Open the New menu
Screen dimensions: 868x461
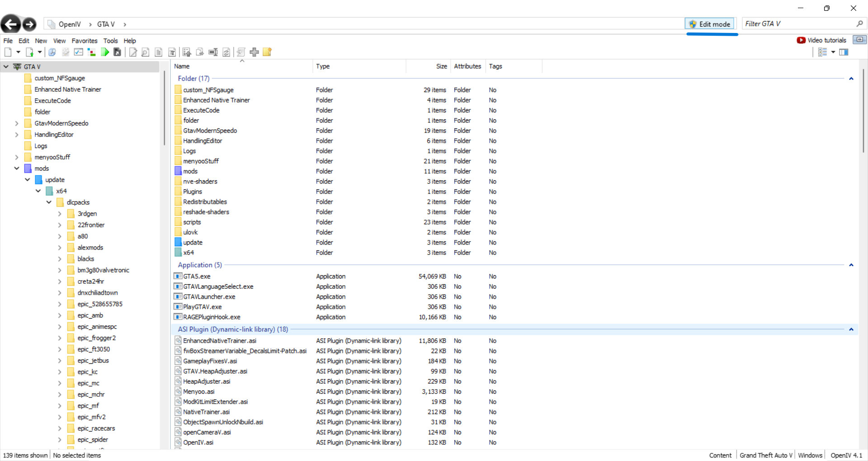tap(41, 41)
